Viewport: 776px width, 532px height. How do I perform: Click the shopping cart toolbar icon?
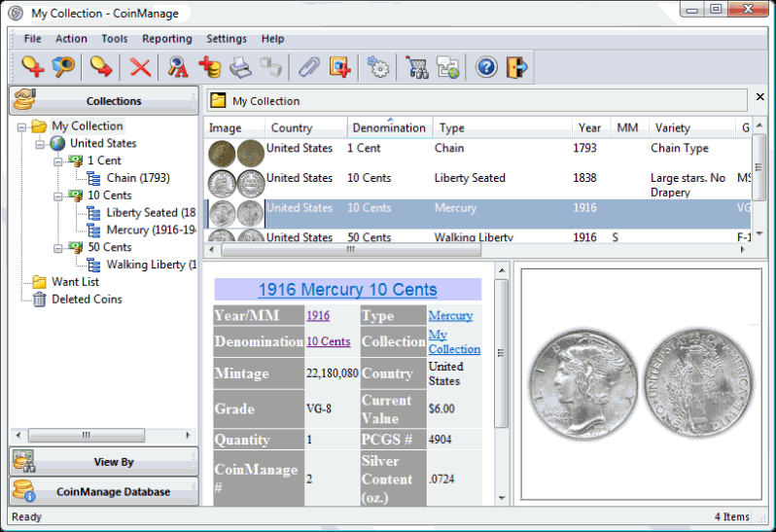[417, 67]
